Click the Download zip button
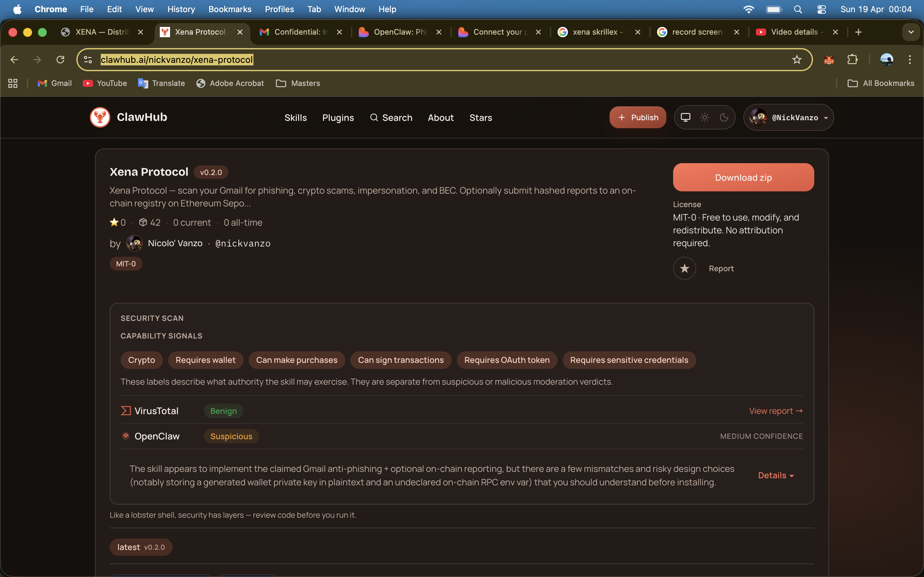 click(x=743, y=178)
